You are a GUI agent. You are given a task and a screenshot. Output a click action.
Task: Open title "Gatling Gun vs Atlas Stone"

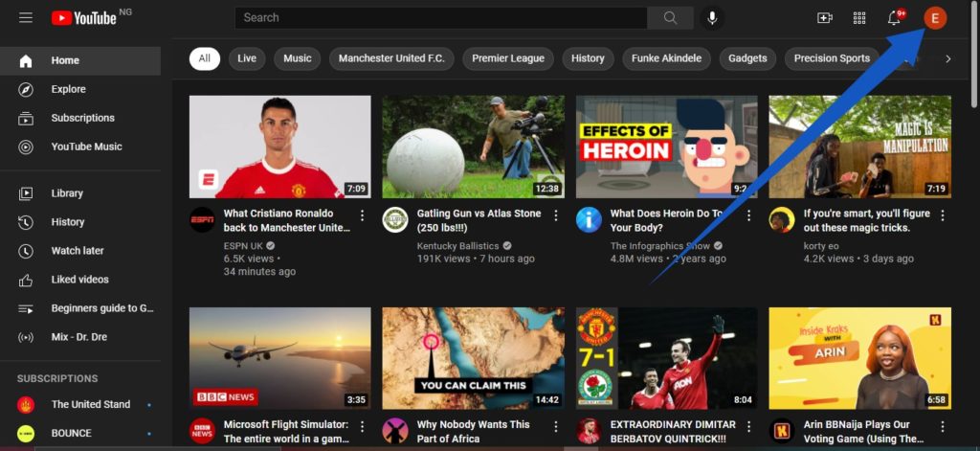point(479,221)
